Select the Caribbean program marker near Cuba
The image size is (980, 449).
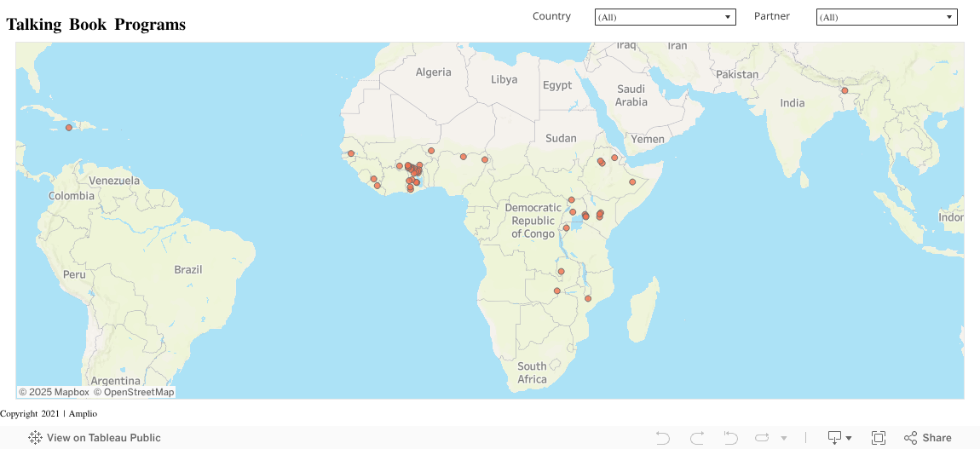point(69,128)
